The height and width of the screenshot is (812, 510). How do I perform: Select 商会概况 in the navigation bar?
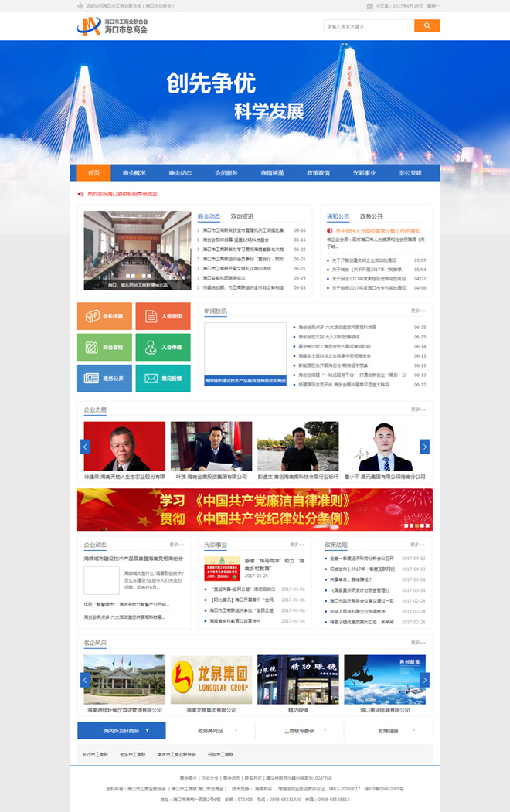coord(134,173)
